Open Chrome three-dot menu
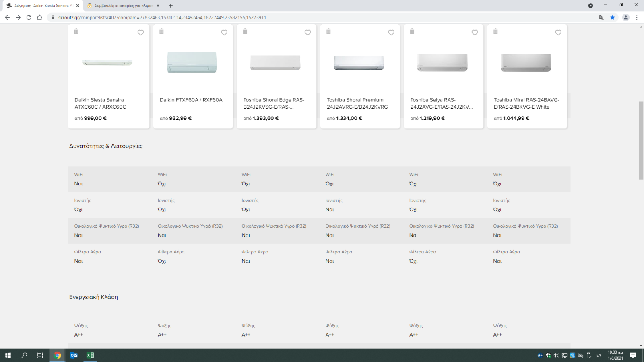 (637, 17)
